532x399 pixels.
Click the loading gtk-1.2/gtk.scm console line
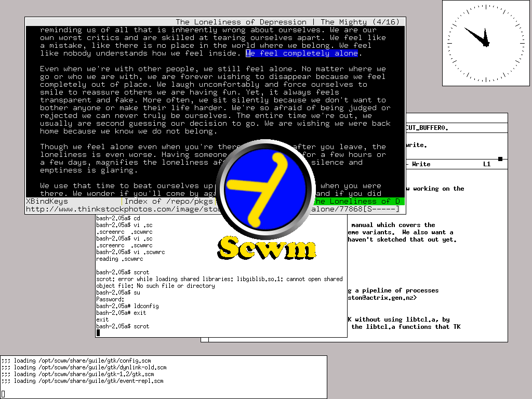78,374
